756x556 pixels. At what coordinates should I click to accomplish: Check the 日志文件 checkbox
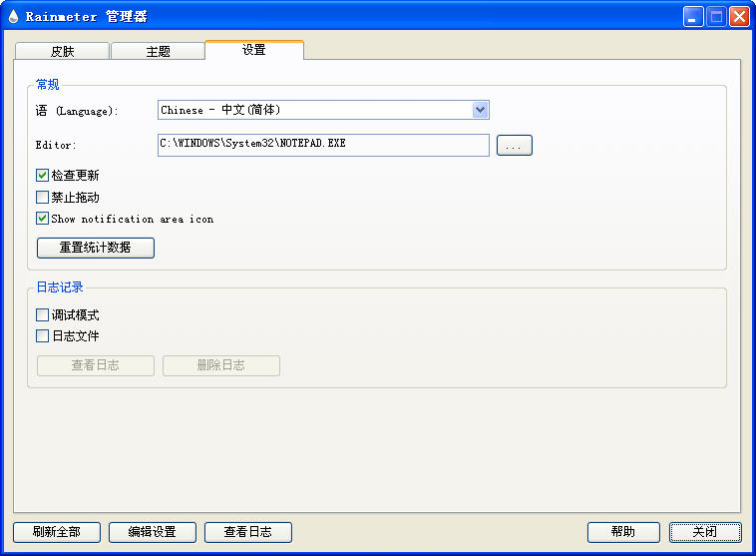click(43, 336)
